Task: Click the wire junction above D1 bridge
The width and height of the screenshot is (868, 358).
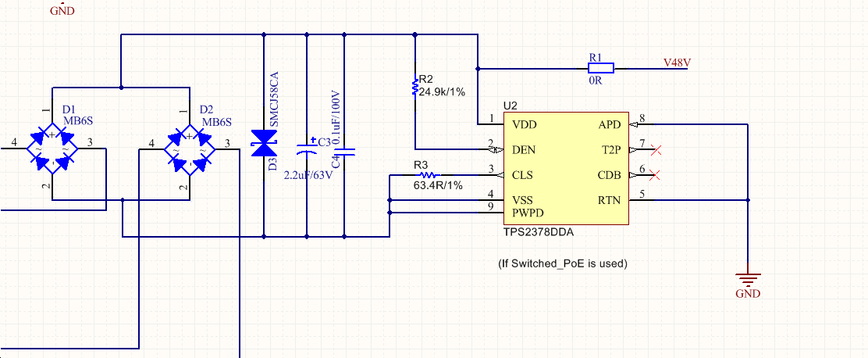Action: click(x=121, y=87)
